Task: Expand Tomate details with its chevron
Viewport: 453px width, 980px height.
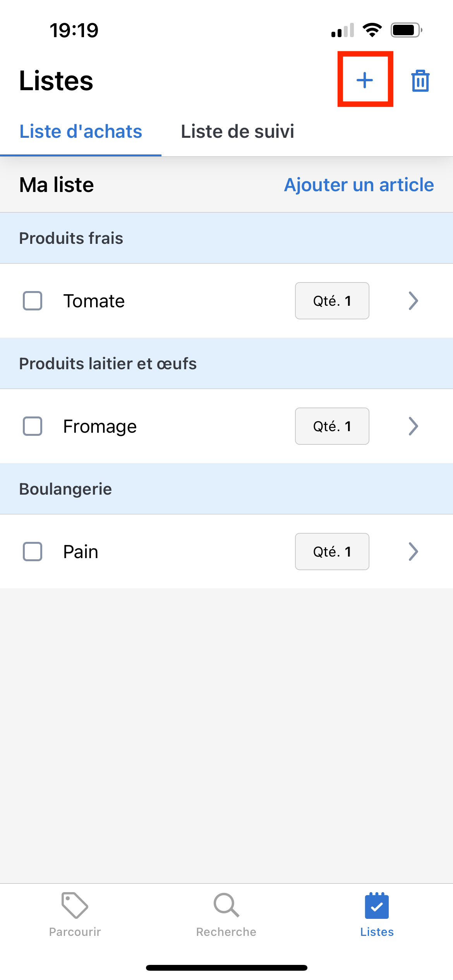Action: click(x=413, y=301)
